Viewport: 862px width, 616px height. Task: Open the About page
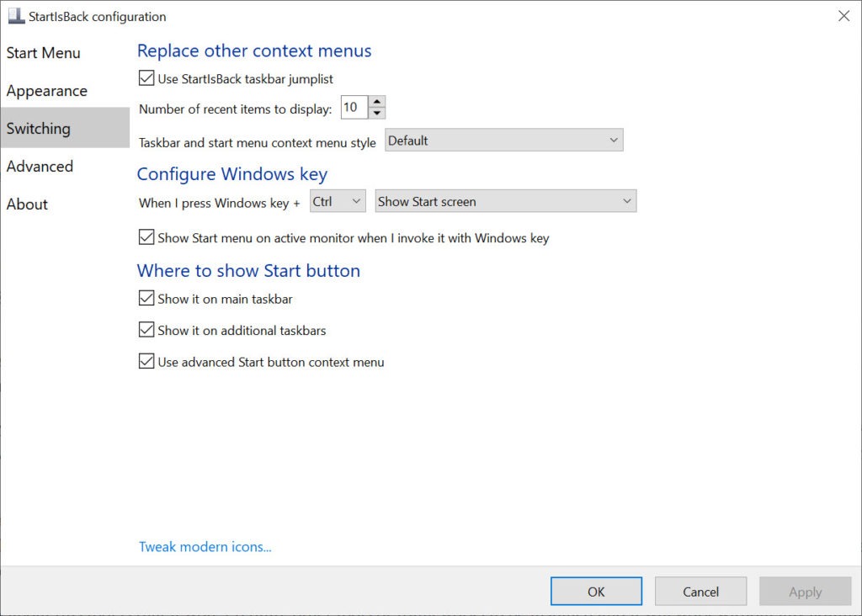[27, 204]
